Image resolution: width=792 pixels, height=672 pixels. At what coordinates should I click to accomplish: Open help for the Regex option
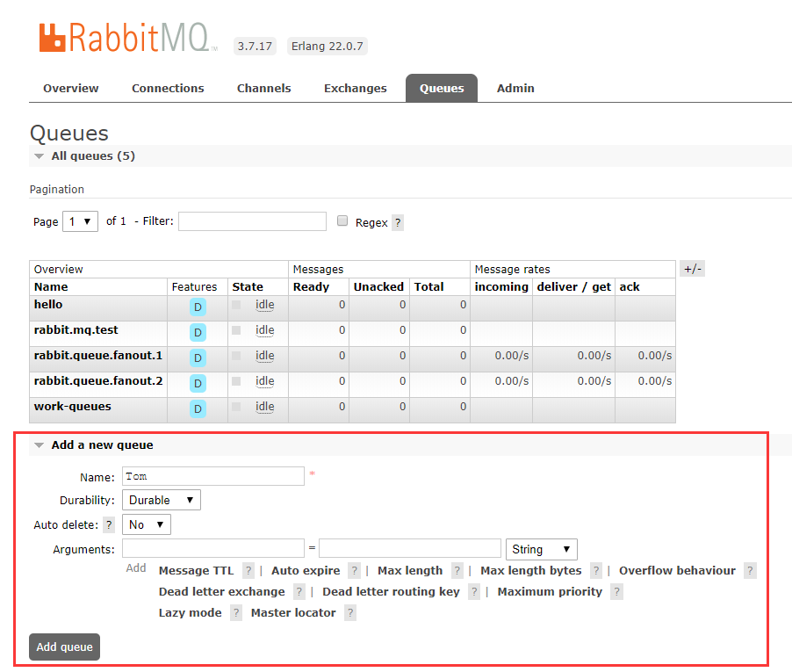pos(398,222)
